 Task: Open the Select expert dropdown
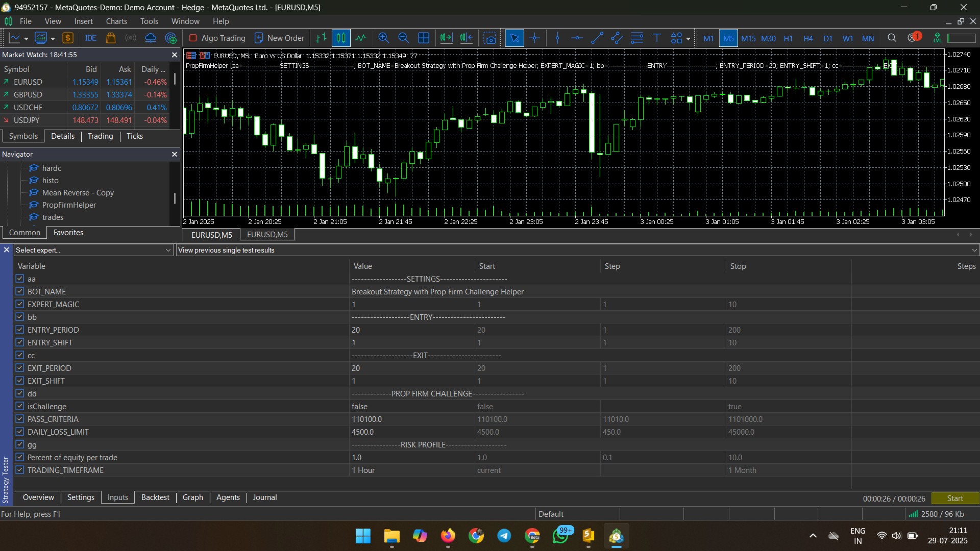click(x=93, y=250)
